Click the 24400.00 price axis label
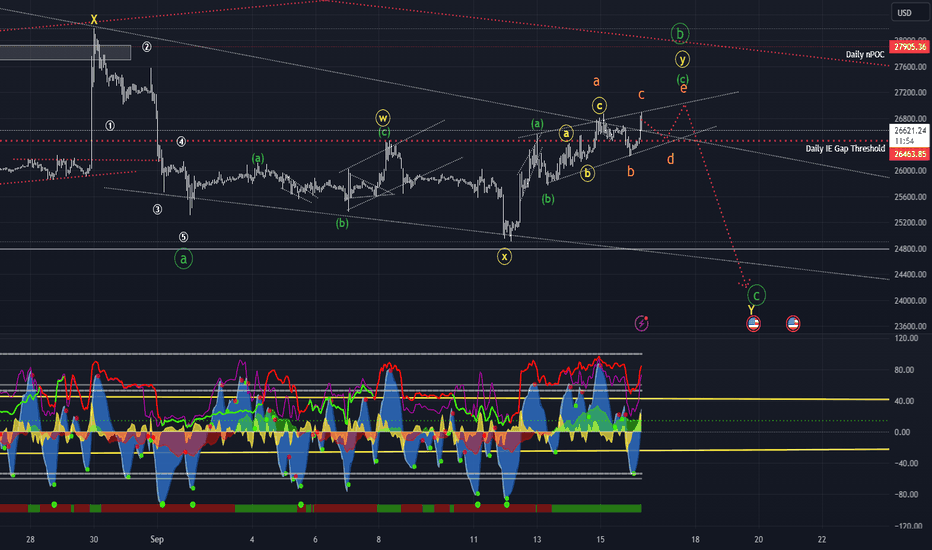Screen dimensions: 932x550 click(909, 275)
